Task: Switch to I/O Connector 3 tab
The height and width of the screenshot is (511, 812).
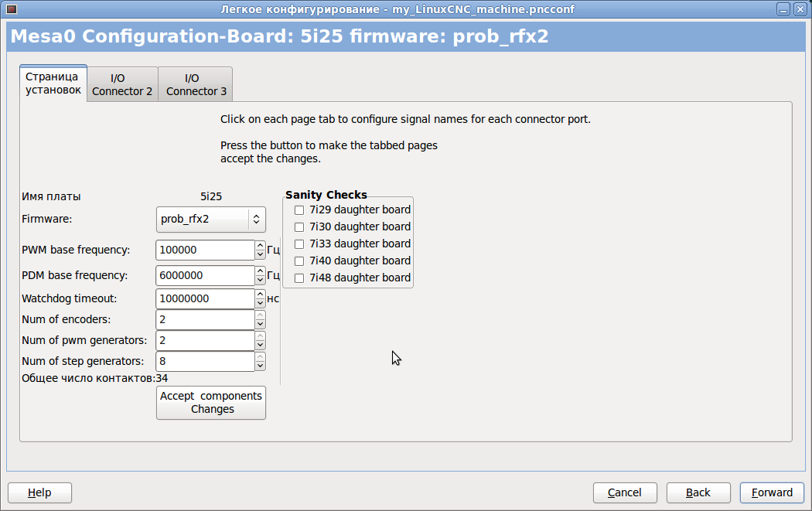Action: point(196,84)
